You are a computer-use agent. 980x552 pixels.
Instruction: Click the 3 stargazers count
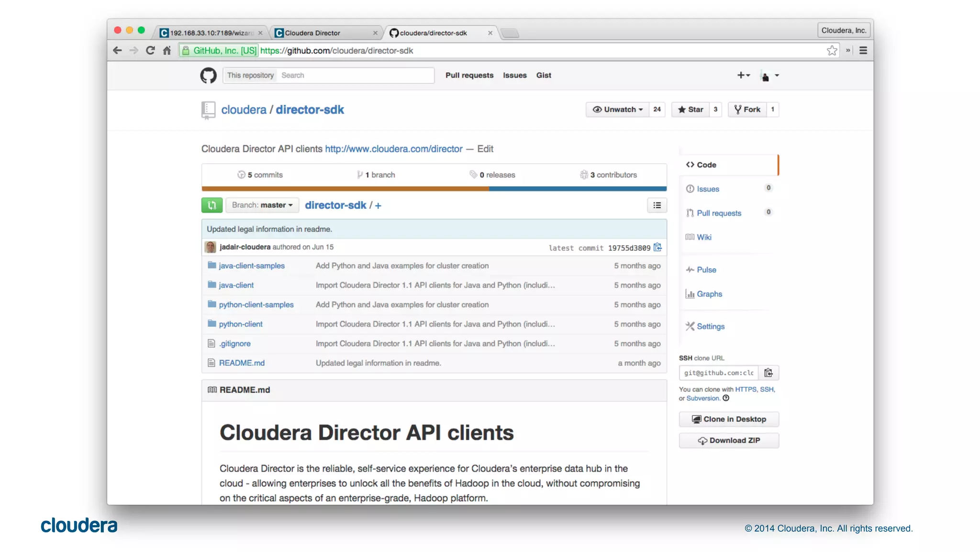coord(715,110)
